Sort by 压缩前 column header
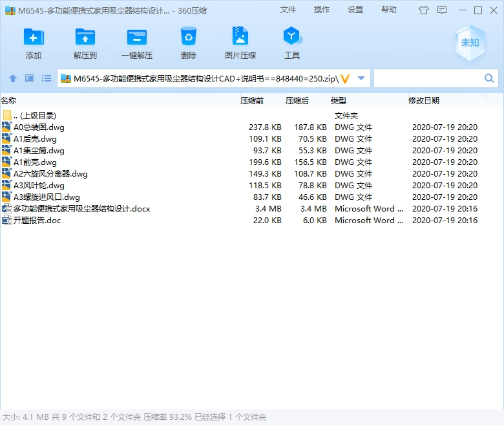Screen dimensions: 504x425 click(252, 101)
